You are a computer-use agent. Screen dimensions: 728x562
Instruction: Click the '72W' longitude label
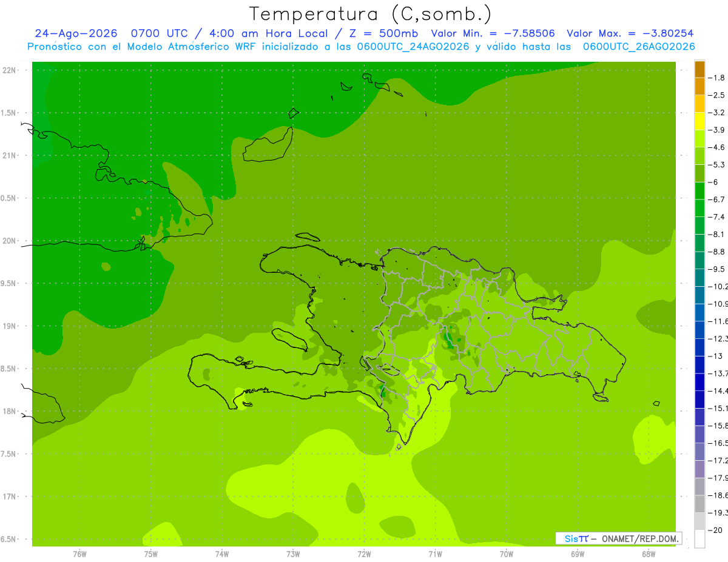pos(364,554)
